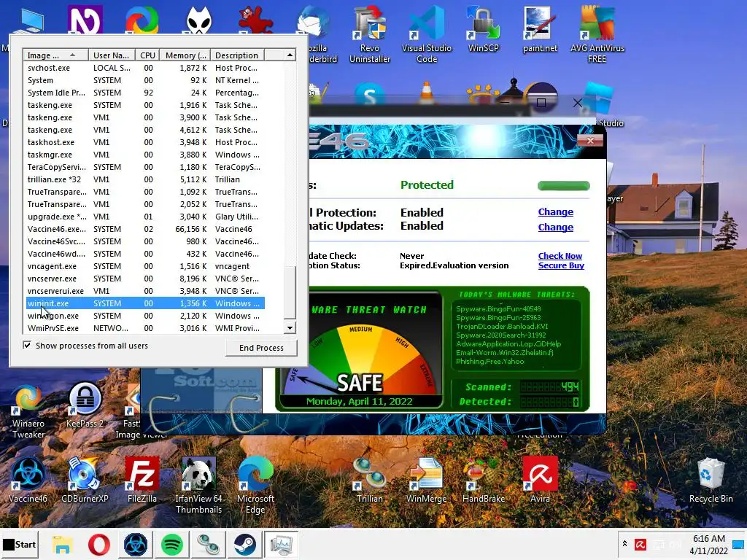Close the Vaccine46 window with red X

click(590, 141)
